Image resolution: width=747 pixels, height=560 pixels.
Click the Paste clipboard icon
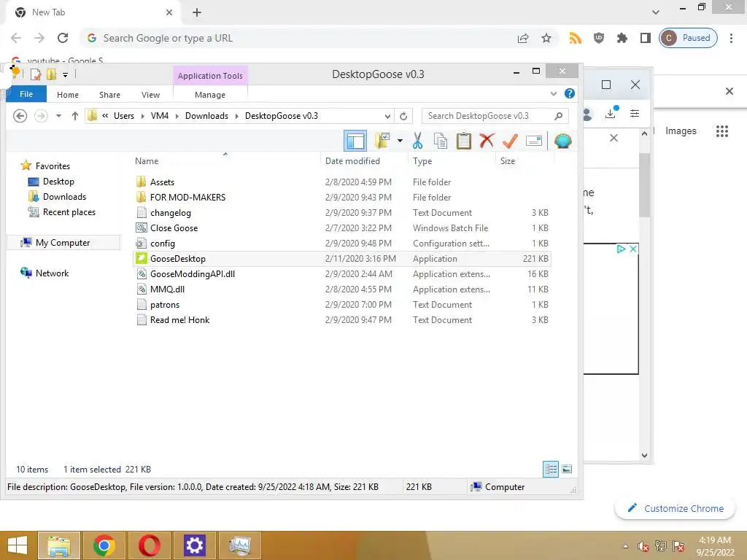coord(463,141)
